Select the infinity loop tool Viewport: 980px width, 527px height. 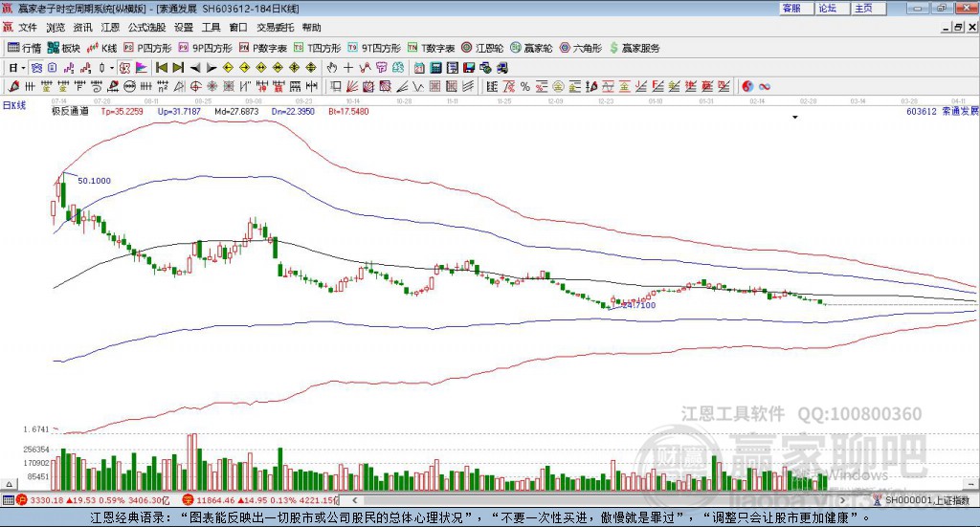point(765,87)
